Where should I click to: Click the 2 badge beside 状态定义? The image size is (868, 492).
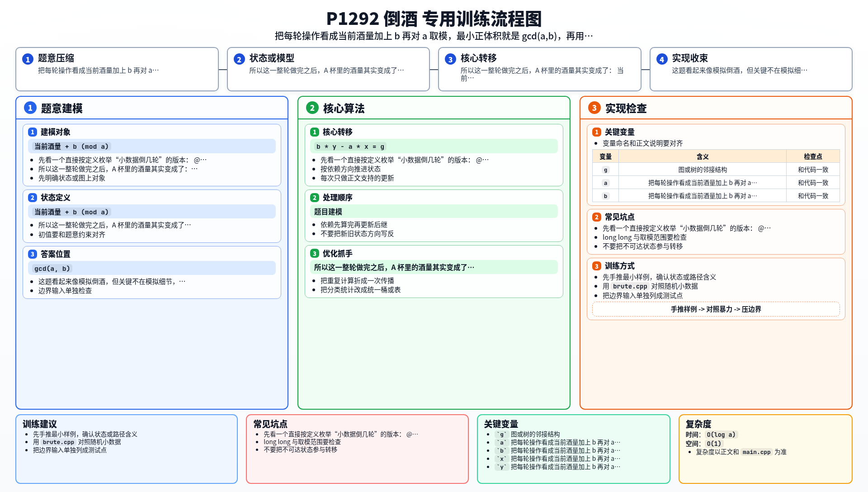pyautogui.click(x=33, y=198)
